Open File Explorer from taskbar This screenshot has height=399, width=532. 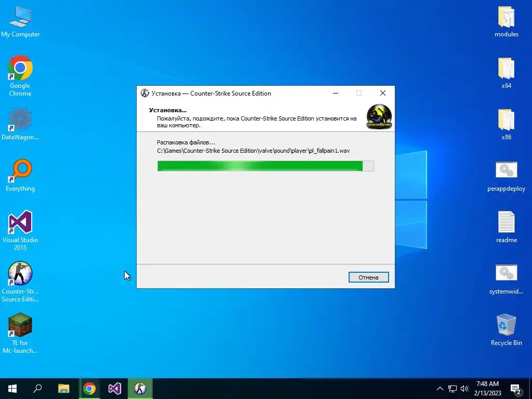[x=63, y=389]
